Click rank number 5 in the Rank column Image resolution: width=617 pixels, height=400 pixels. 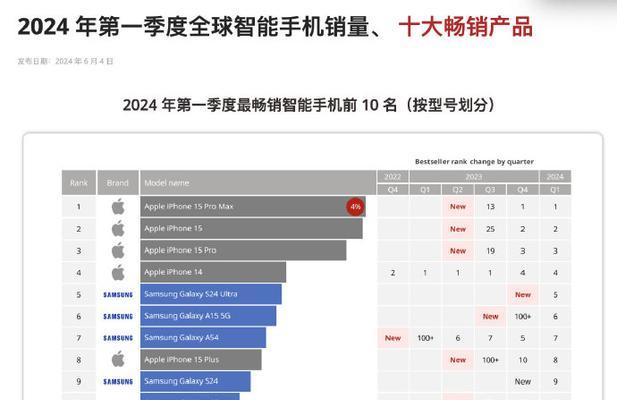pos(79,295)
